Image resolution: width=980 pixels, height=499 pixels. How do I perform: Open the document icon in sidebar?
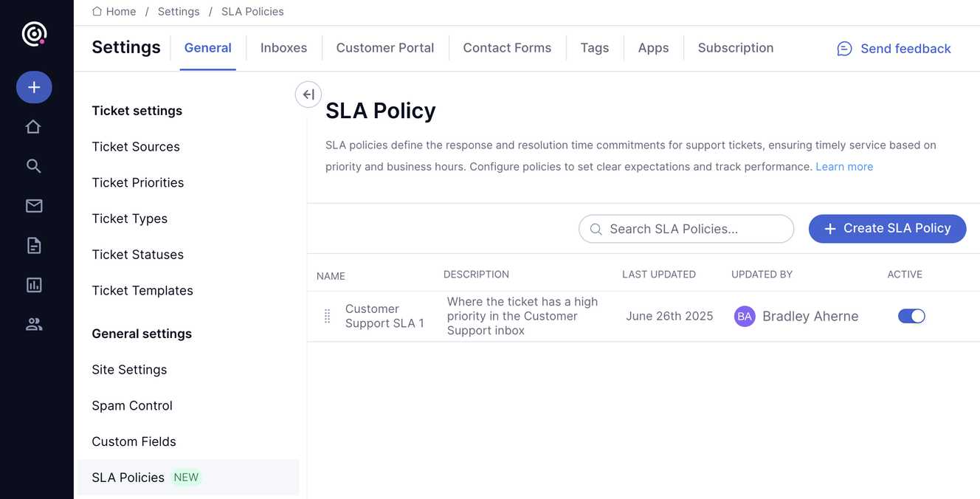(x=34, y=246)
